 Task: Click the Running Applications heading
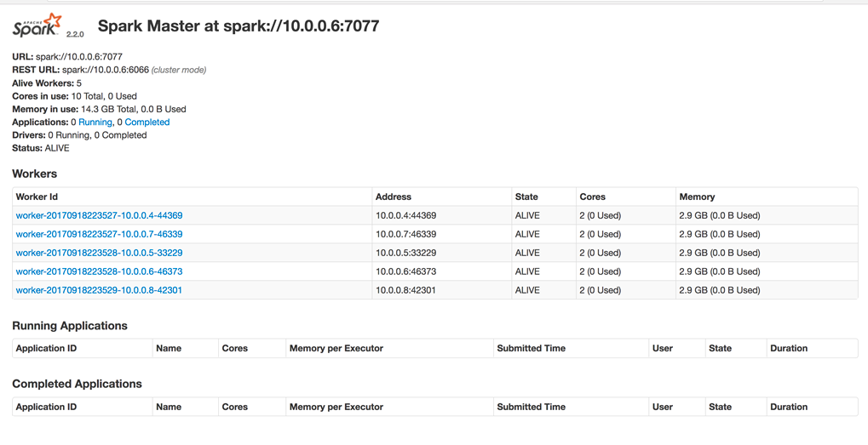(x=70, y=326)
